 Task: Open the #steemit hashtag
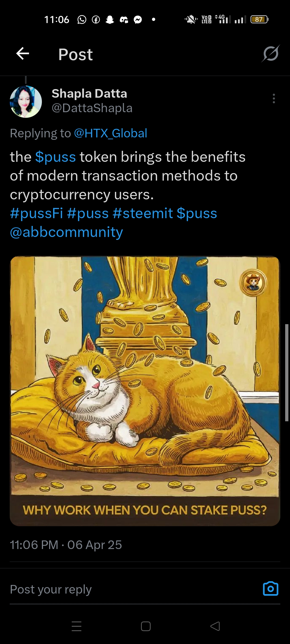[143, 213]
